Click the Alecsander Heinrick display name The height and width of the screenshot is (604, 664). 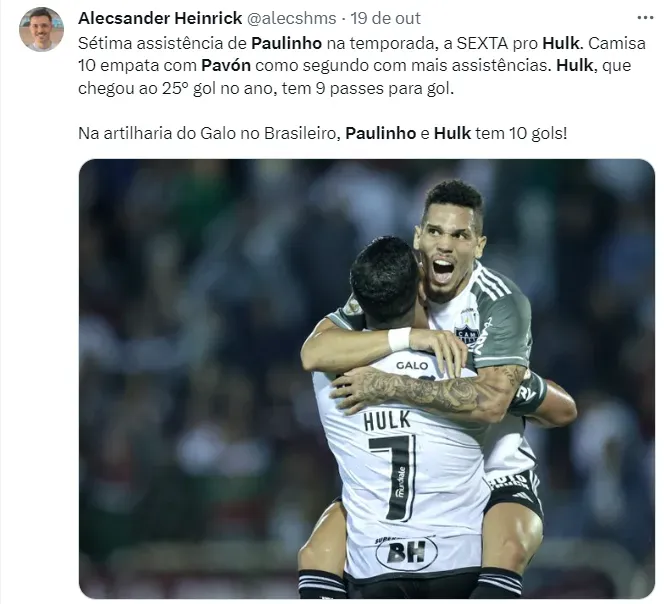[x=160, y=18]
